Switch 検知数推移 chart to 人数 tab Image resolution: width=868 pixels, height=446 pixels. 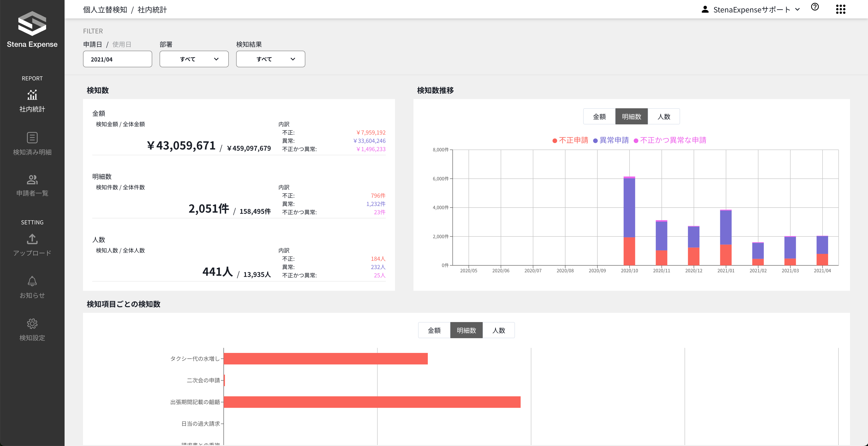pyautogui.click(x=663, y=117)
